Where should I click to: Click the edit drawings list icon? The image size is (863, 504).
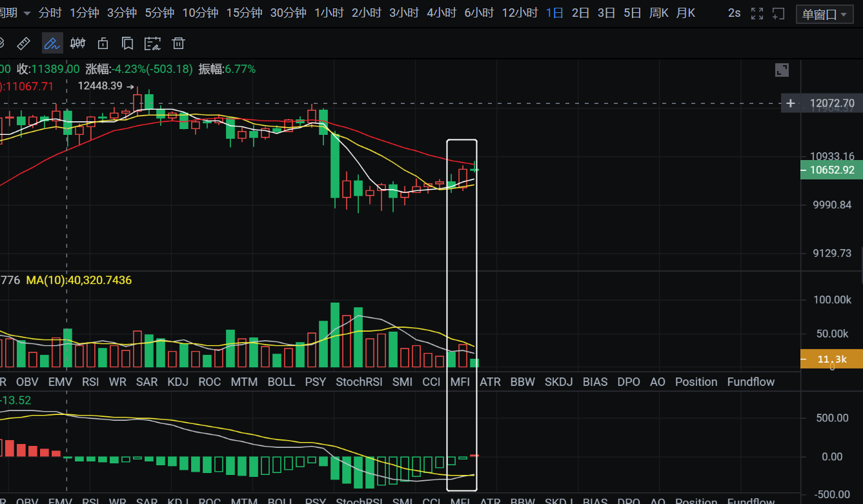(152, 43)
